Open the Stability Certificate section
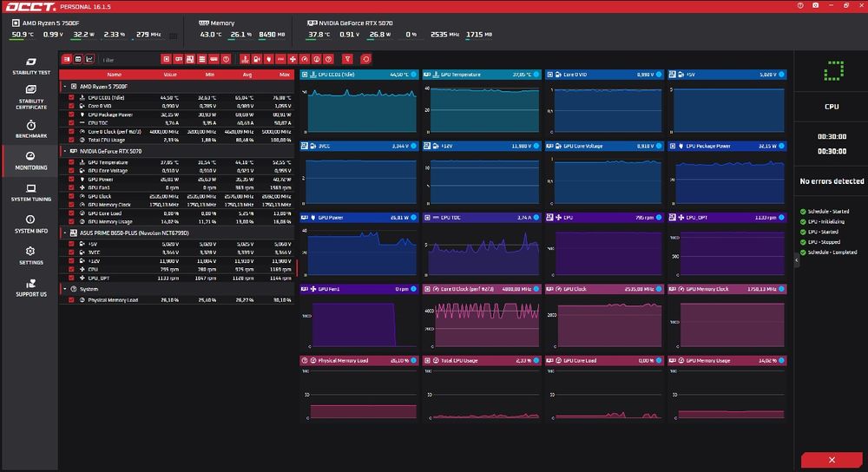The image size is (868, 472). 31,97
